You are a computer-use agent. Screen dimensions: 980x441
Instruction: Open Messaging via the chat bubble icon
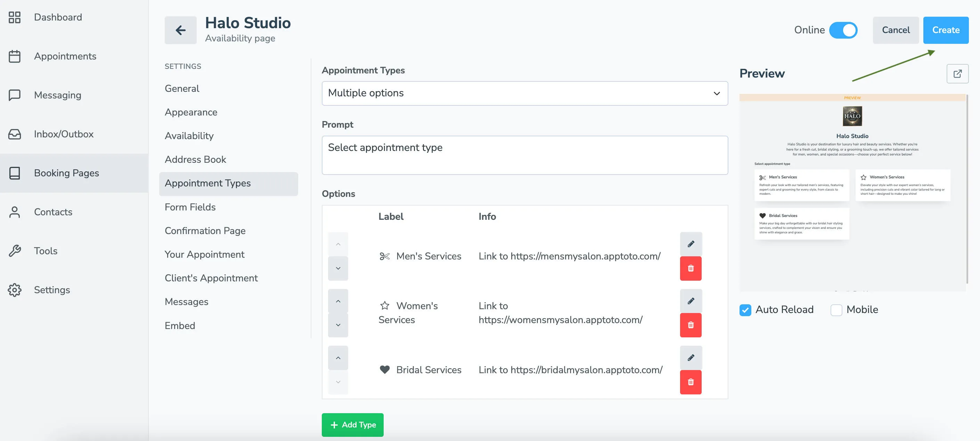pos(15,95)
